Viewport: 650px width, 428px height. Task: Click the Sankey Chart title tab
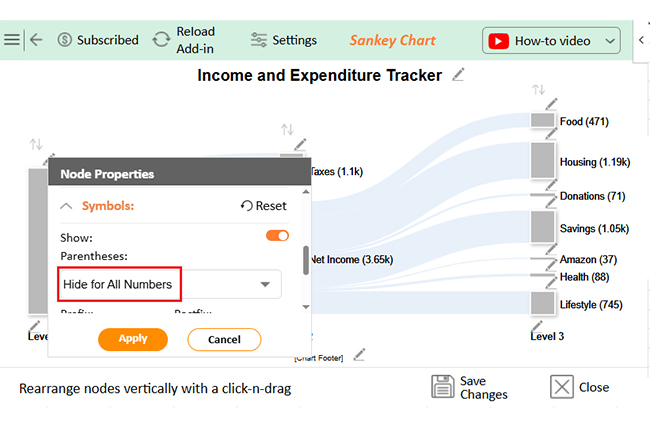[392, 40]
